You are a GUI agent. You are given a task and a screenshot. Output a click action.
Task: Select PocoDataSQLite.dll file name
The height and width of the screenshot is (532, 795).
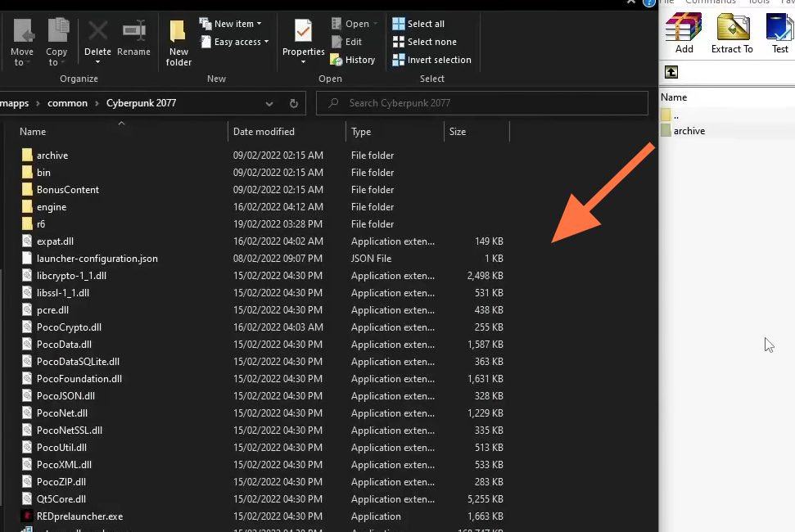click(x=78, y=362)
